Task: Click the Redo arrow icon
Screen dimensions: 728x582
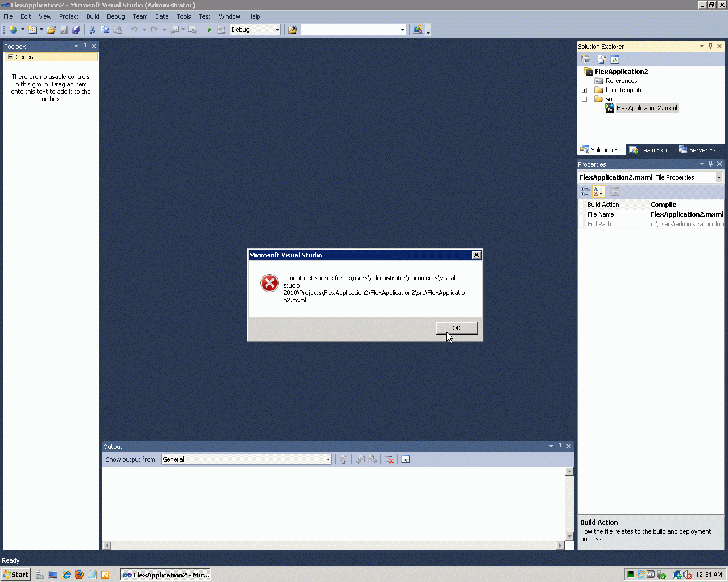Action: pyautogui.click(x=154, y=30)
